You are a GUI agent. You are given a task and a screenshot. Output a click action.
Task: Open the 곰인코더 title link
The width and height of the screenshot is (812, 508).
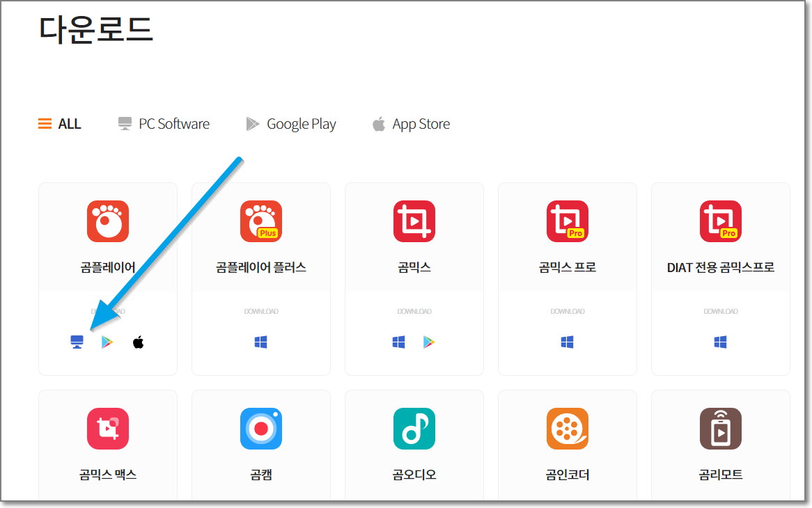pos(568,475)
